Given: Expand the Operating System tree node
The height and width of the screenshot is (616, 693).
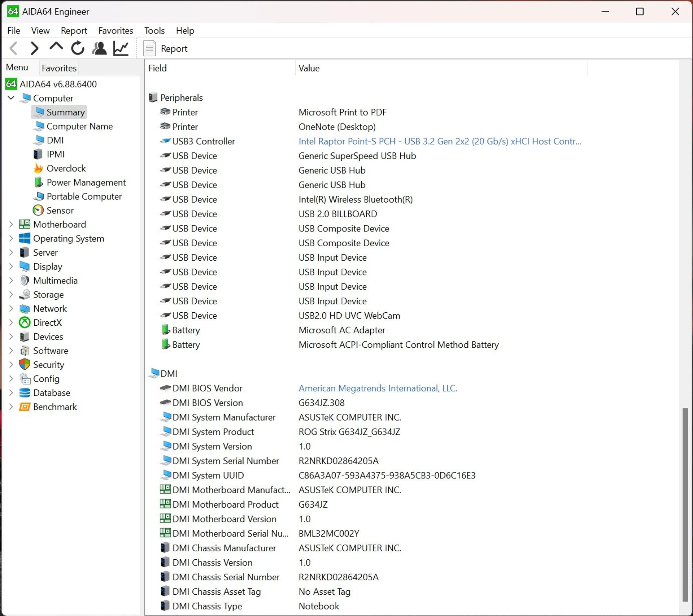Looking at the screenshot, I should 11,238.
